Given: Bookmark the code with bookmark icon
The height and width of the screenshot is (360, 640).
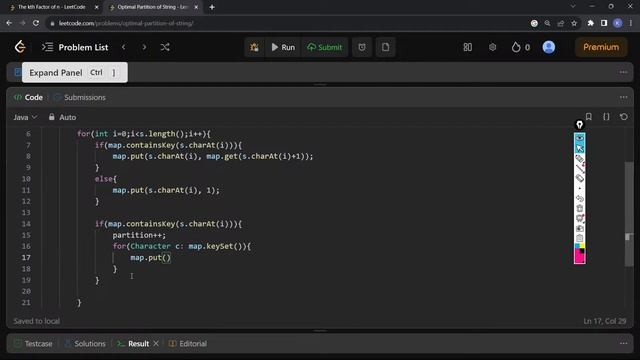Looking at the screenshot, I should [x=589, y=117].
